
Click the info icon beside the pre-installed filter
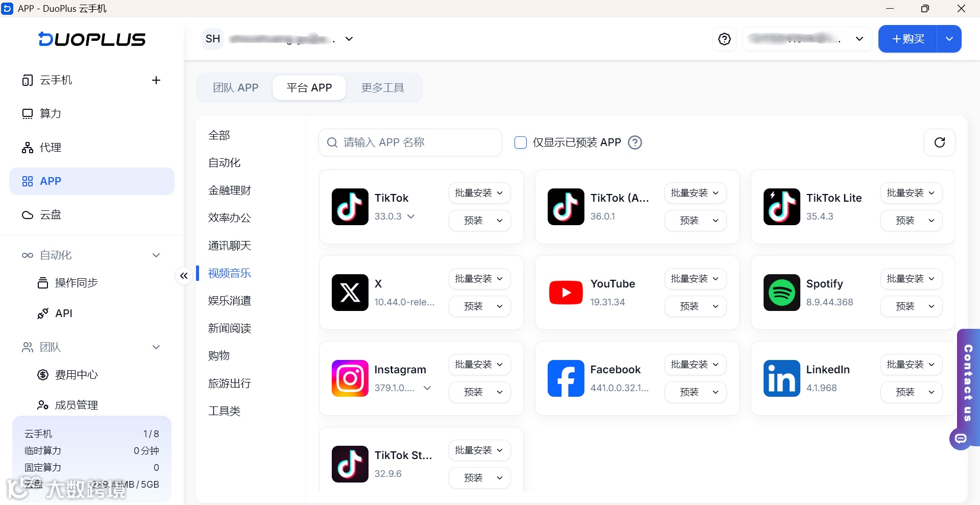point(635,142)
